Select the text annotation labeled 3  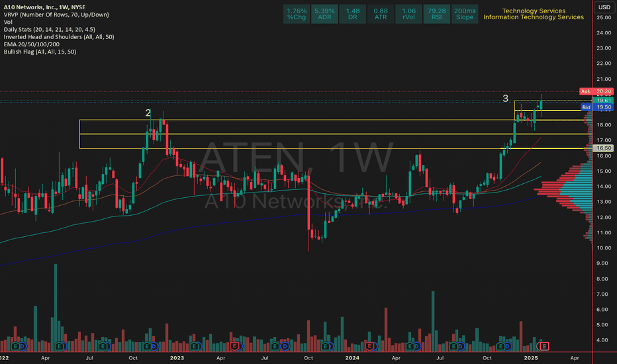point(506,99)
